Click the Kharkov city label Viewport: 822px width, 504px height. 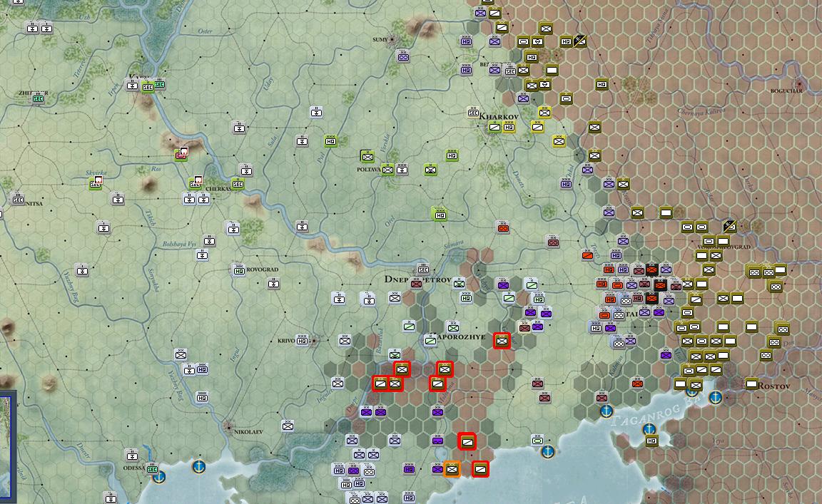pyautogui.click(x=499, y=117)
